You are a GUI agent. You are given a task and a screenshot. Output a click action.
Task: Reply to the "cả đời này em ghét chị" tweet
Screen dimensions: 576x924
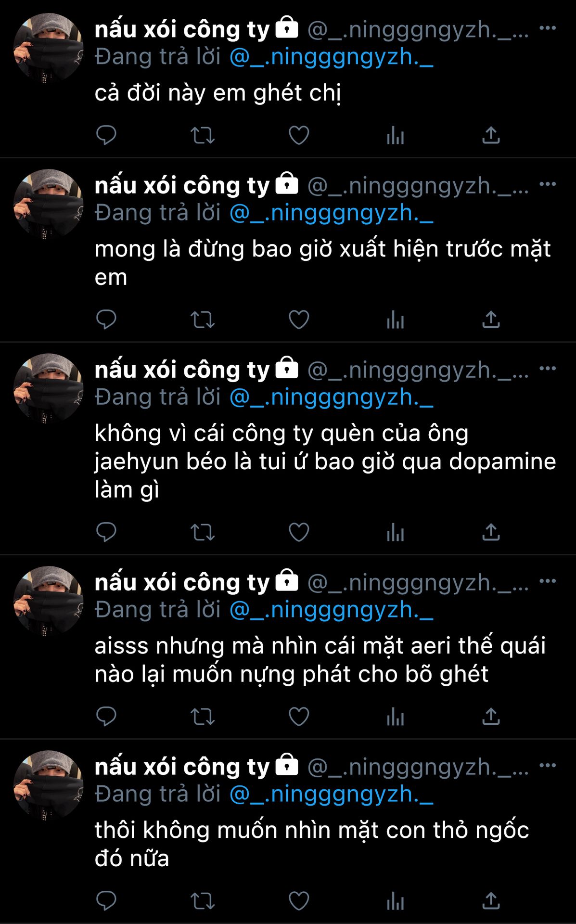[x=106, y=135]
